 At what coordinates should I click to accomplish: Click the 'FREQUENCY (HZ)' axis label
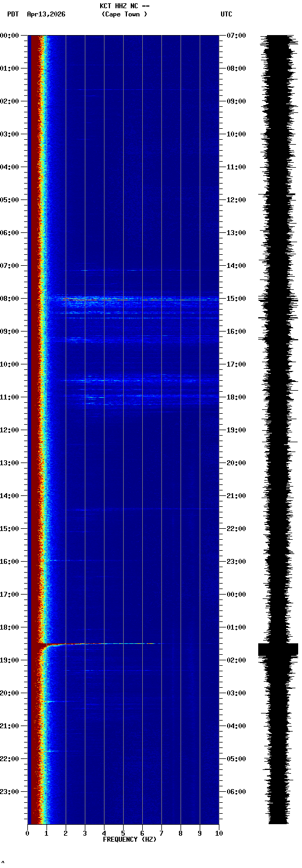point(130,840)
